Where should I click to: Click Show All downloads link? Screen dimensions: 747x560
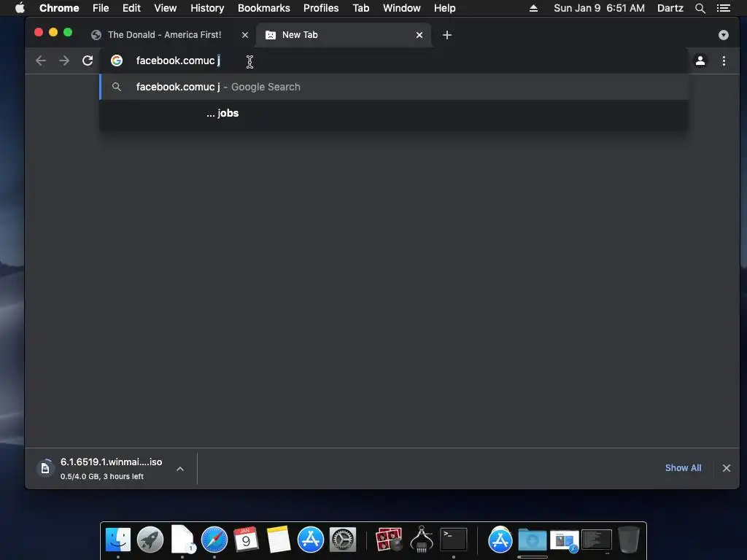[683, 467]
